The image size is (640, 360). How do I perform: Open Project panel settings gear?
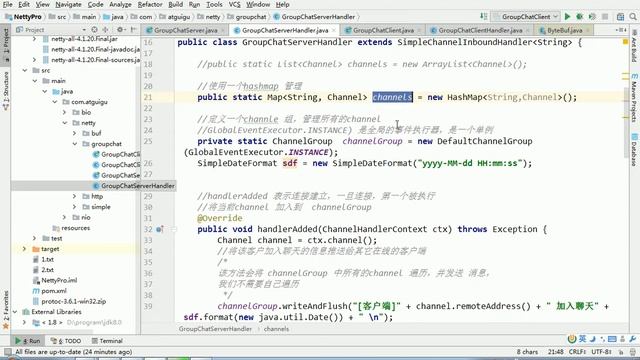pyautogui.click(x=120, y=30)
